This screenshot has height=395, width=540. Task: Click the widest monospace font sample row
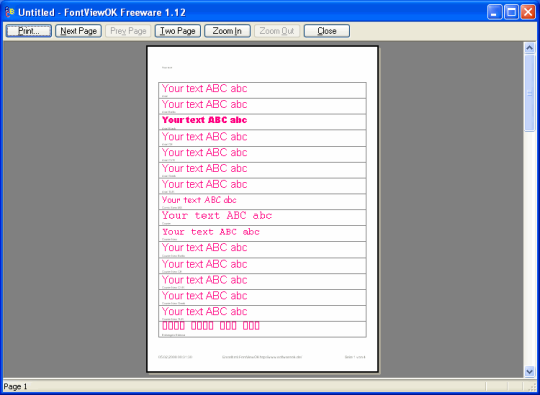(x=262, y=217)
